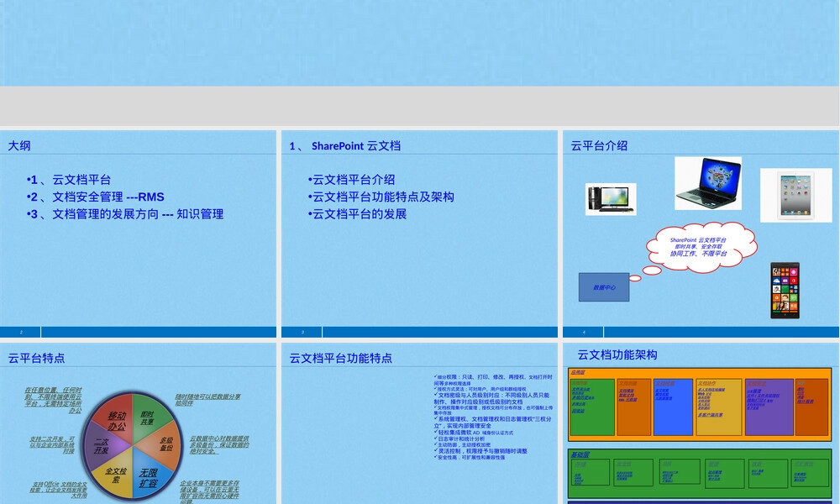The width and height of the screenshot is (840, 504).
Task: Click the Windows phone image
Action: 785,291
